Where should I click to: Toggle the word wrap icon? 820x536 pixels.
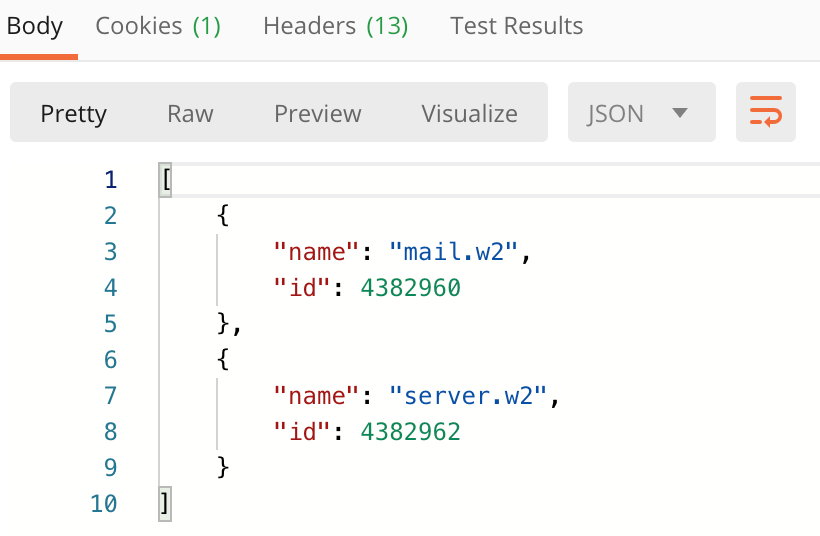766,112
